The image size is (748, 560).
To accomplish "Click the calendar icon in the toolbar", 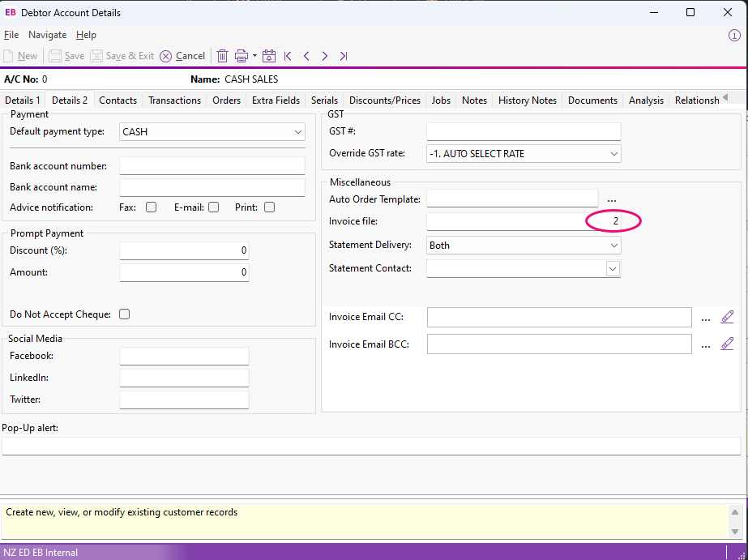I will pyautogui.click(x=269, y=56).
